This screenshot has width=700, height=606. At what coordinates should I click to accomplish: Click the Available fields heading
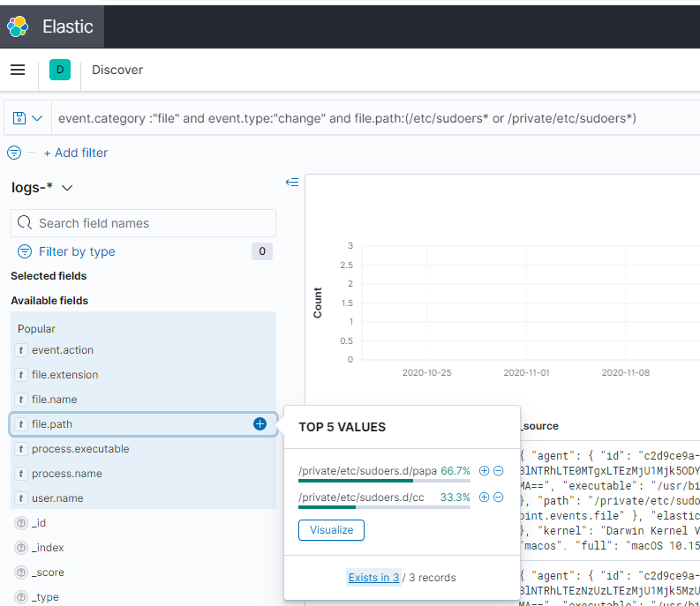pyautogui.click(x=49, y=301)
